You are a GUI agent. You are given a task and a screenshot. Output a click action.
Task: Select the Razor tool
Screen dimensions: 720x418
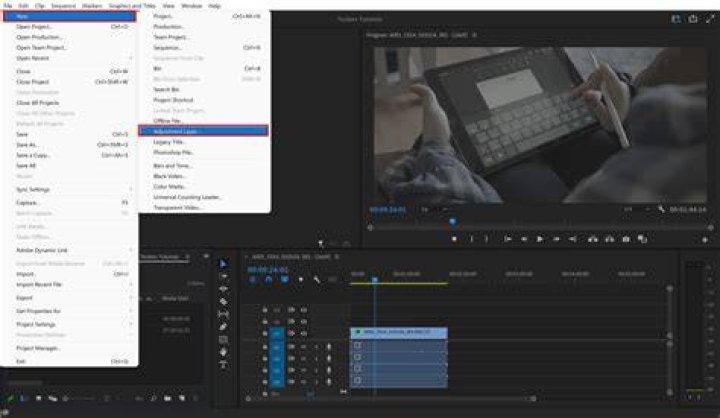pos(223,302)
